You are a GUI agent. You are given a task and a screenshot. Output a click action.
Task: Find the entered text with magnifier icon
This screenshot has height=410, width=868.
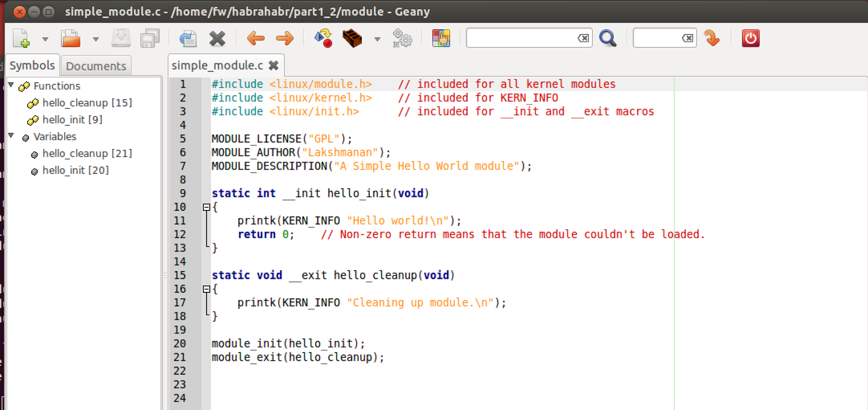click(x=608, y=38)
